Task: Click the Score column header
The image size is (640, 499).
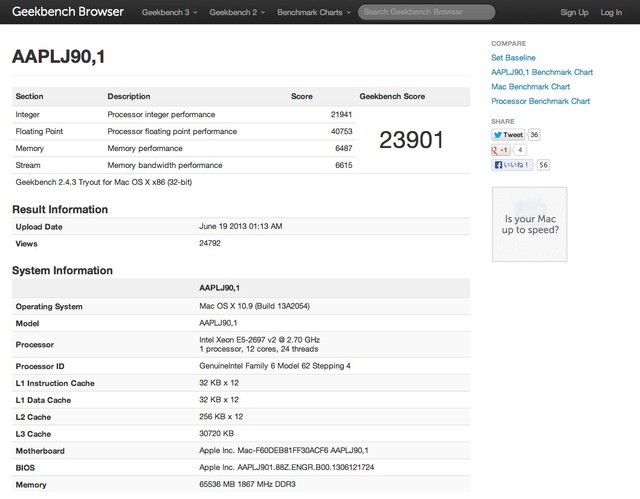Action: (302, 96)
